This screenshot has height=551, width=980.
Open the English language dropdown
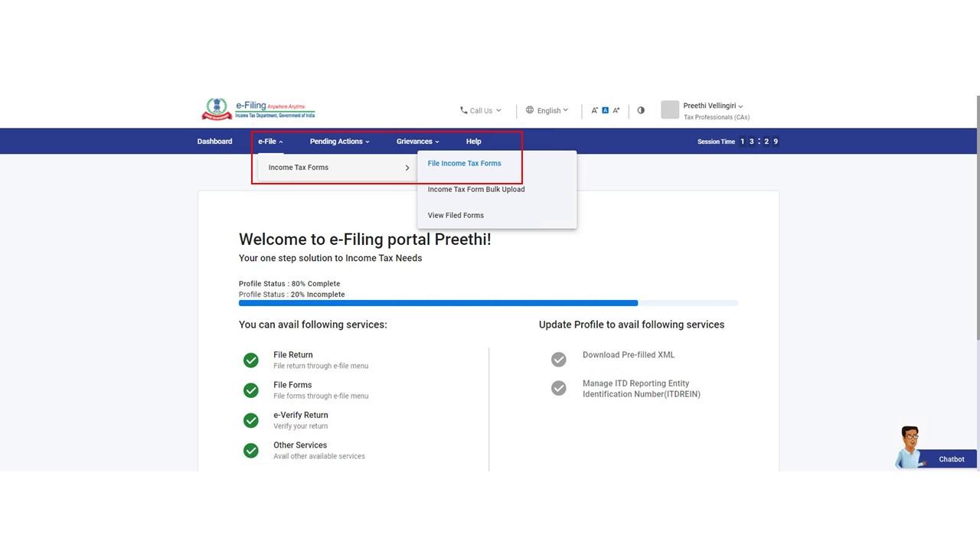point(547,110)
